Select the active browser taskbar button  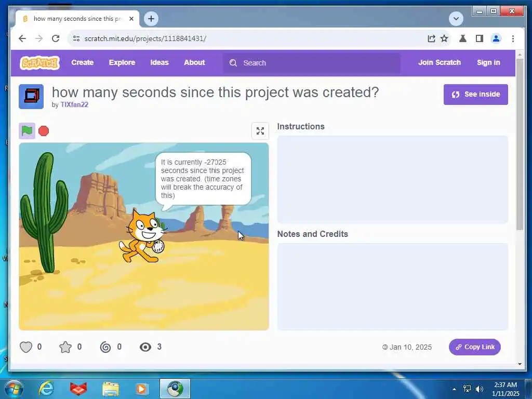click(175, 389)
